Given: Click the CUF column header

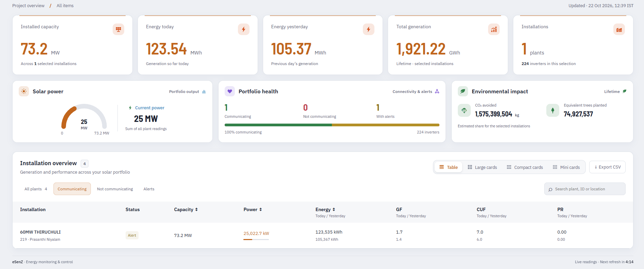Looking at the screenshot, I should (x=481, y=210).
